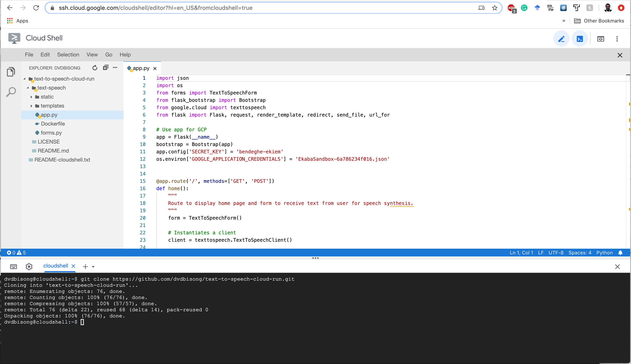
Task: Bookmark page with the star icon
Action: pos(495,8)
